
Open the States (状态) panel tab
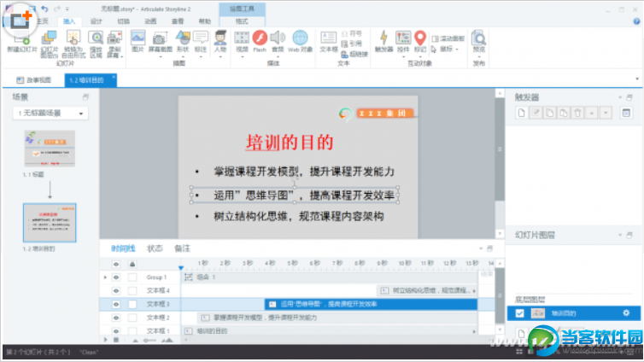point(155,248)
